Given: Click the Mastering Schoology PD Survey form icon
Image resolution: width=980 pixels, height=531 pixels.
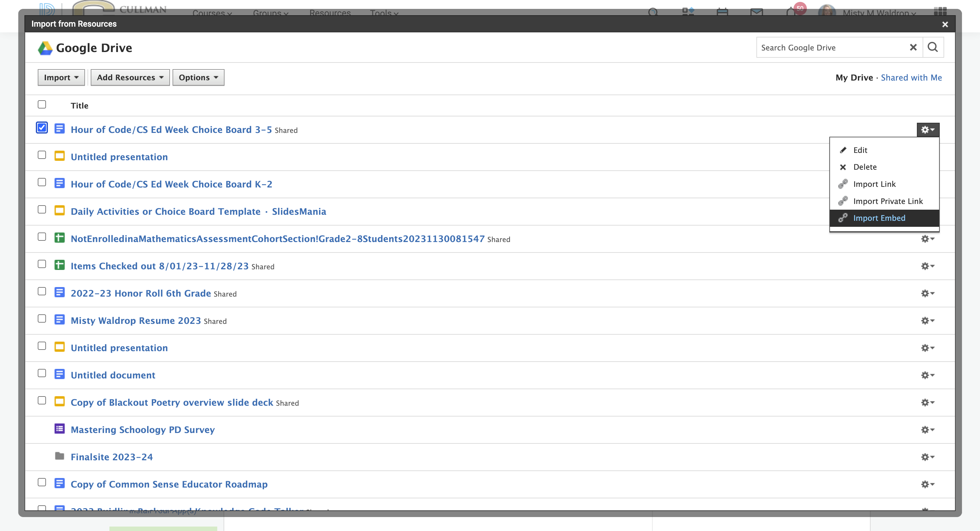Looking at the screenshot, I should pyautogui.click(x=59, y=429).
